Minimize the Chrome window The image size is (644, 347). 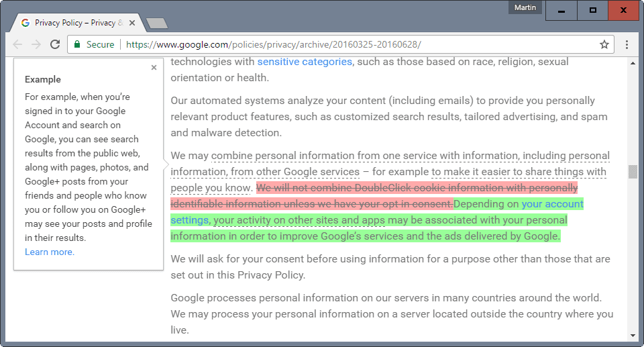[561, 10]
